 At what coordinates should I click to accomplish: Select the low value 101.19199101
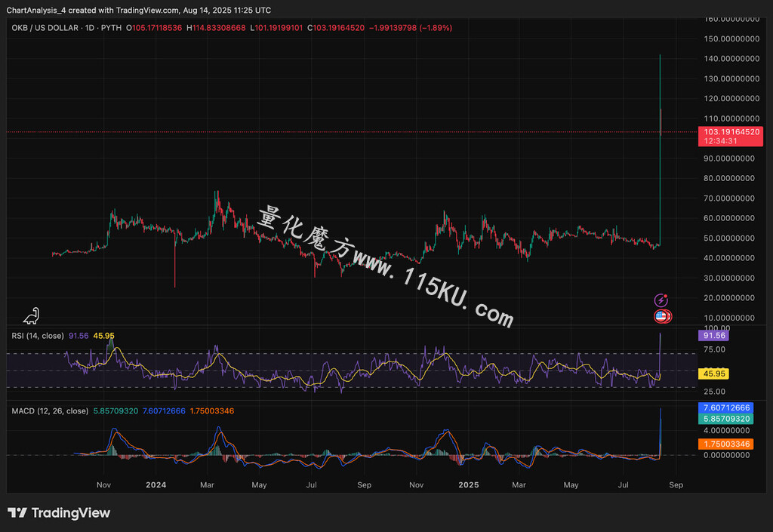click(x=279, y=28)
